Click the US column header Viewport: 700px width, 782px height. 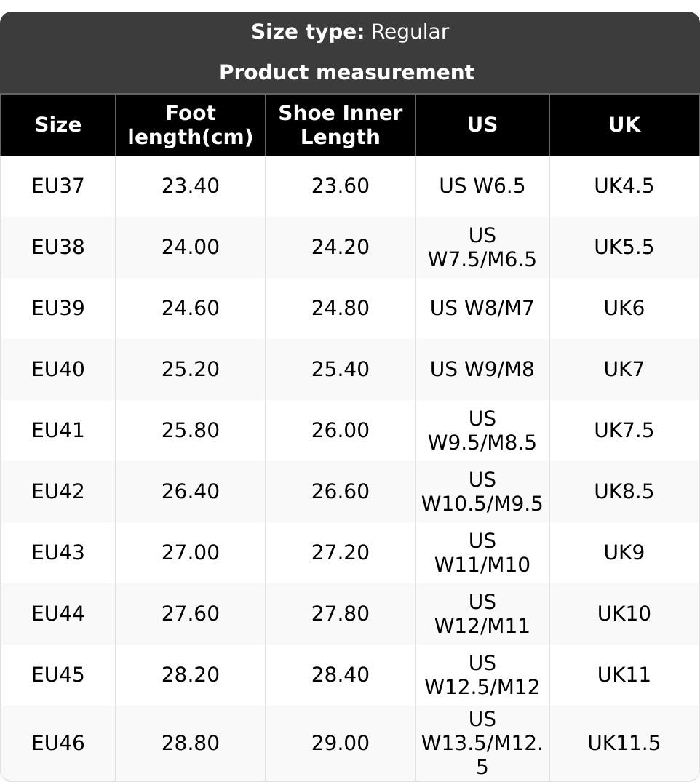click(x=482, y=125)
